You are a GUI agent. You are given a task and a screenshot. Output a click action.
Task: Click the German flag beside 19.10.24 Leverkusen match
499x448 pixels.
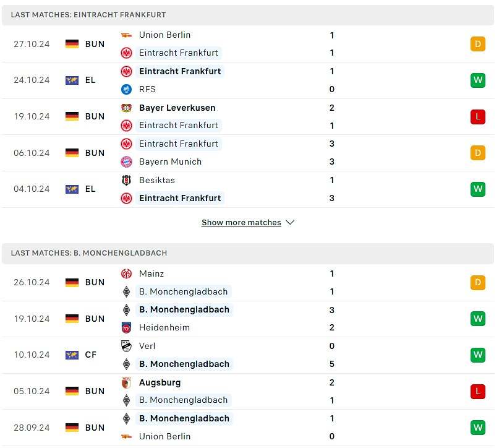[72, 116]
